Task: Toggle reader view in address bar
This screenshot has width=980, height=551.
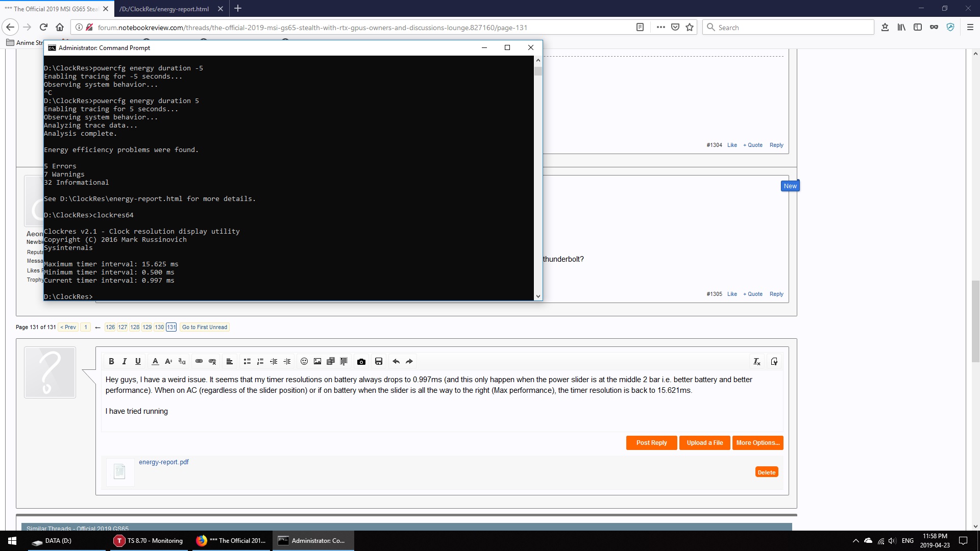Action: point(640,27)
